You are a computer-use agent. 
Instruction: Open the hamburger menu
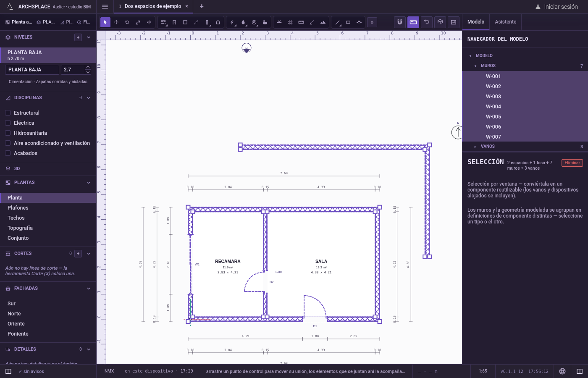tap(105, 7)
